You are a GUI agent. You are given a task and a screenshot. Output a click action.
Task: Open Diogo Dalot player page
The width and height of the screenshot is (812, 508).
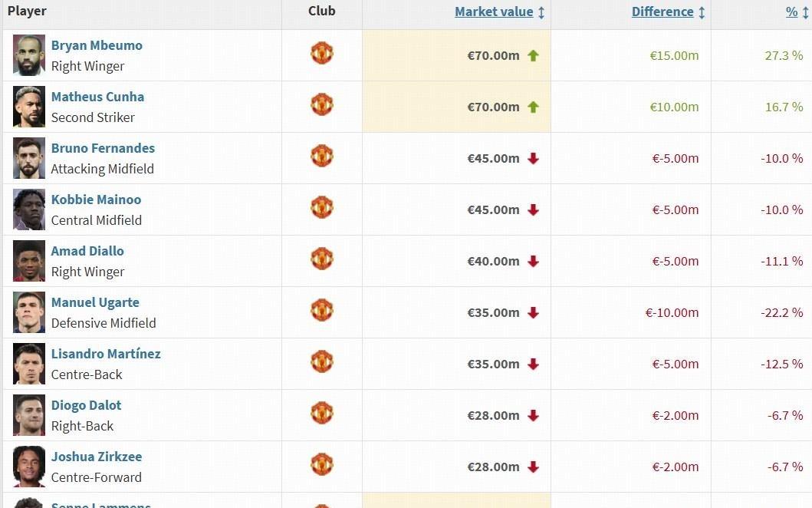tap(86, 405)
